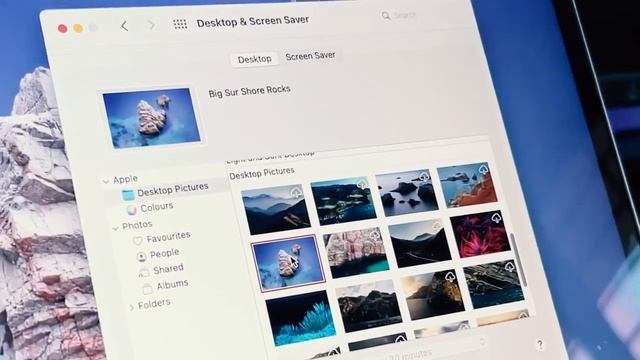Image resolution: width=640 pixels, height=360 pixels.
Task: Close the window with the red button
Action: 62,29
